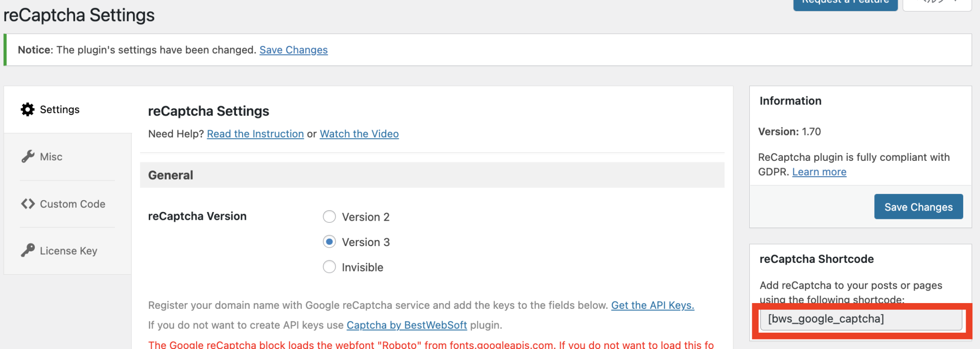The height and width of the screenshot is (349, 980).
Task: Open the help dropdown at top right
Action: coord(936,2)
